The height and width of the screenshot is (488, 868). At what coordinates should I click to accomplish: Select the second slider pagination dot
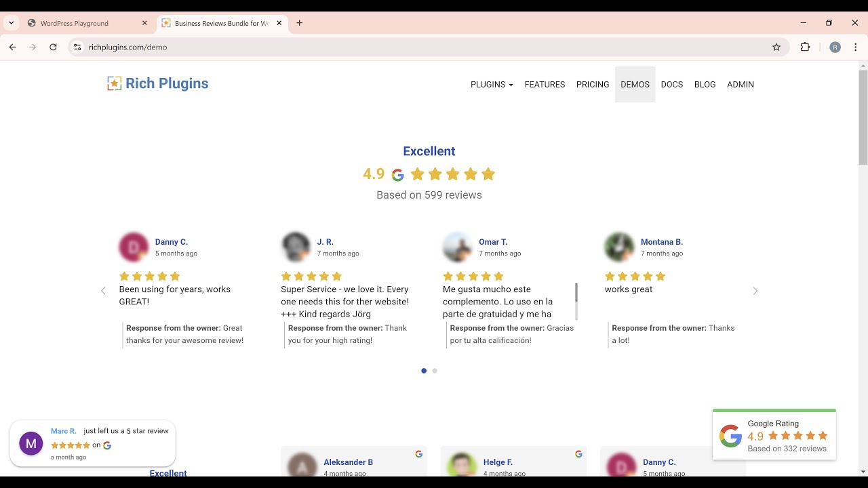435,371
